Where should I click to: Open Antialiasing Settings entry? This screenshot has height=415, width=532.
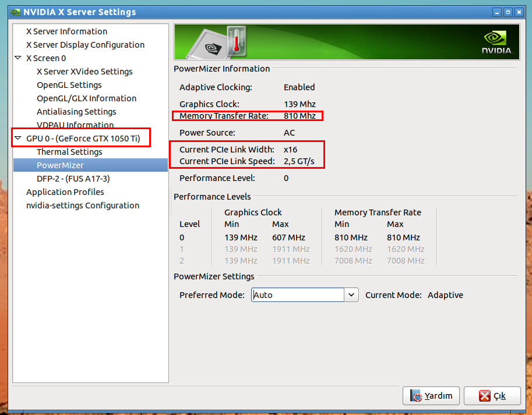76,112
